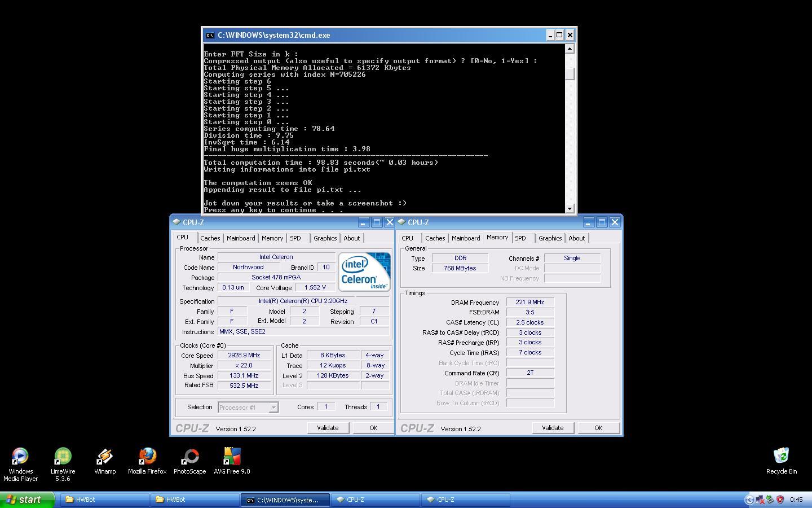Launch AVG Free 9.0 desktop icon

(x=232, y=461)
